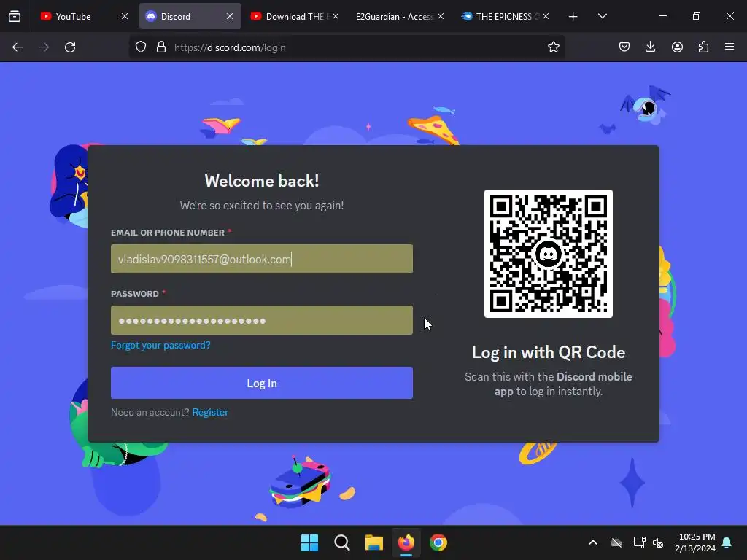Screen dimensions: 747x560
Task: Click the email or phone number field
Action: tap(262, 259)
